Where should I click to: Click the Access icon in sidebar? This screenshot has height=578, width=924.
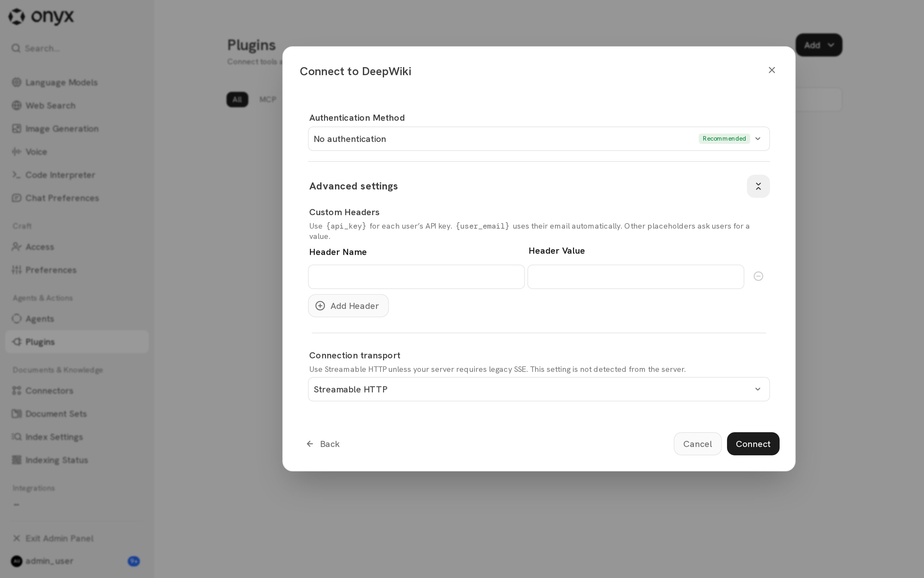16,247
